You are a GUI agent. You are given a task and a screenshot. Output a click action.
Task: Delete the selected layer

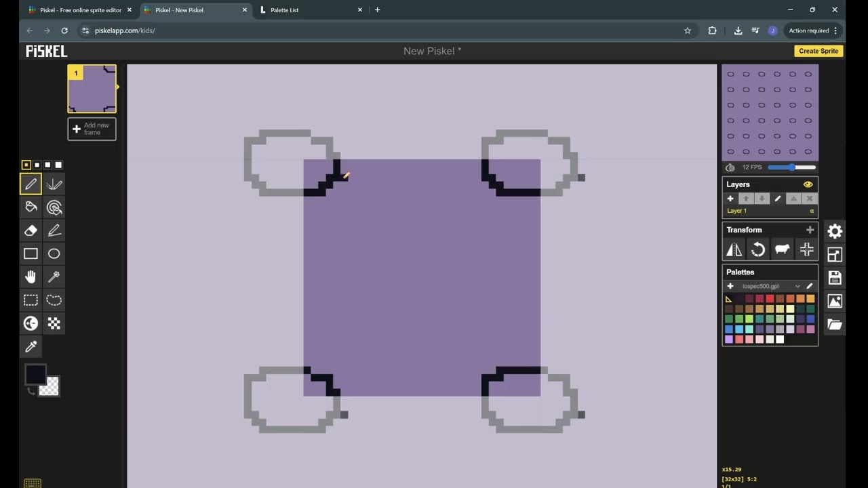(809, 199)
